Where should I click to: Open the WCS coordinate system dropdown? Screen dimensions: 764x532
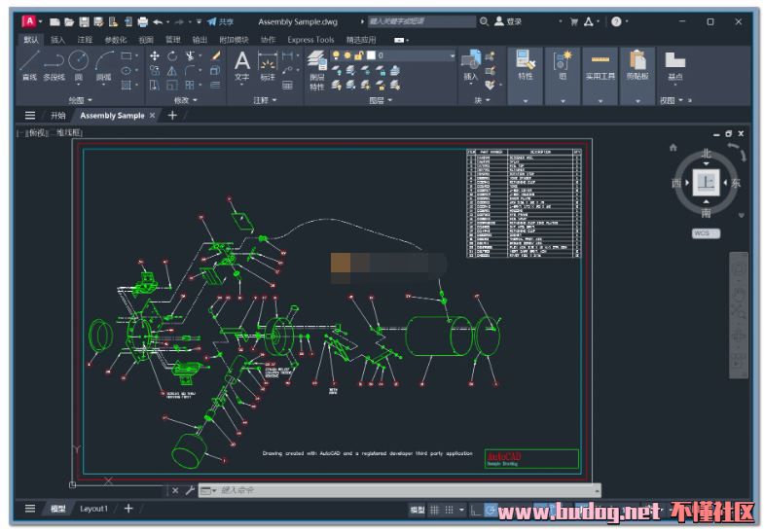click(706, 233)
